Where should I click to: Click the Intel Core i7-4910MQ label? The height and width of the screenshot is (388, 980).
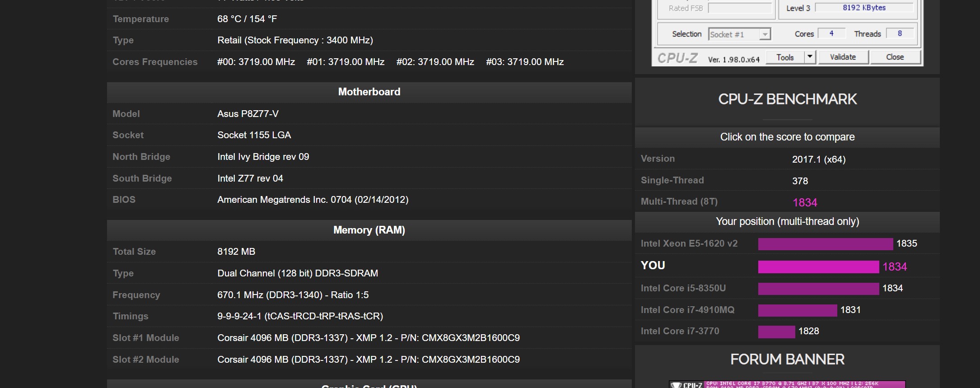coord(687,310)
